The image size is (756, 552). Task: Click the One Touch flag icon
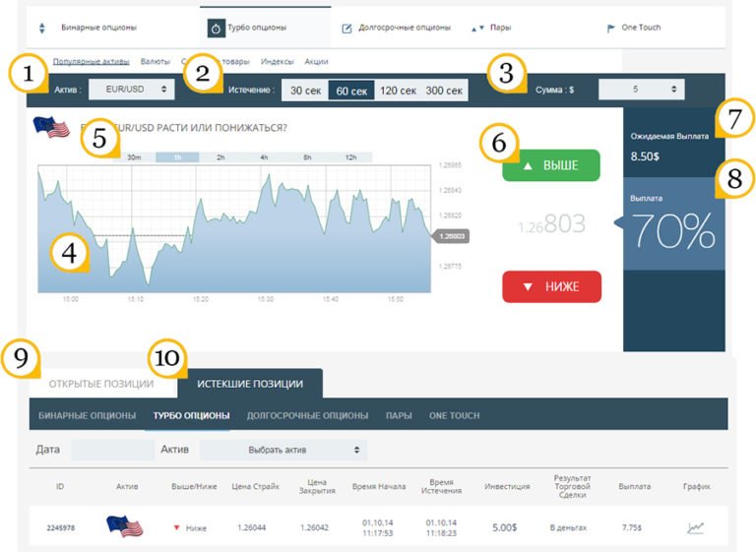click(610, 28)
